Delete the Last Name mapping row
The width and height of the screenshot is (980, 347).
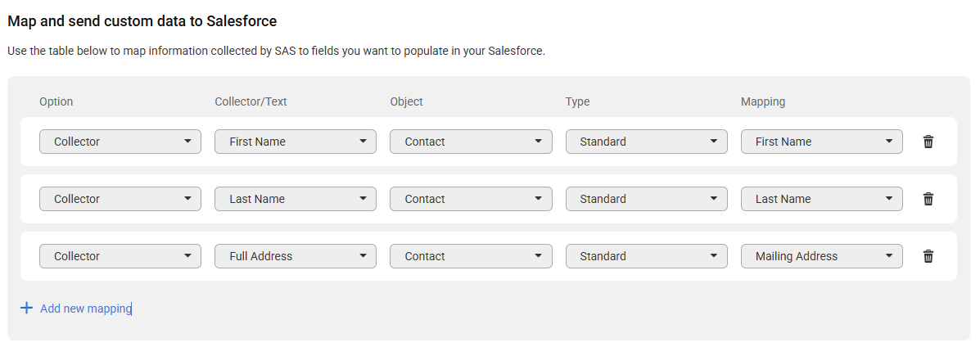928,199
